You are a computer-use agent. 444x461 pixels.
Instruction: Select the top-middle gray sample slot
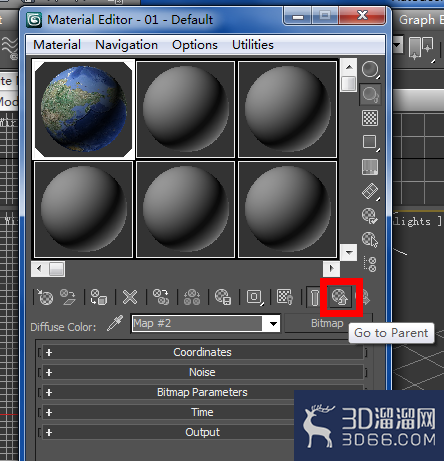pos(185,109)
